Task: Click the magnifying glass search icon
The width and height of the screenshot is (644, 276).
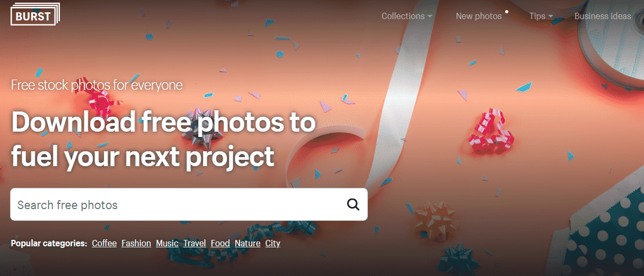Action: click(x=353, y=205)
